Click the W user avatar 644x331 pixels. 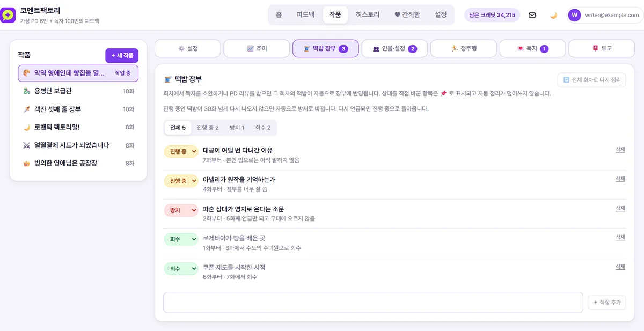pos(574,15)
